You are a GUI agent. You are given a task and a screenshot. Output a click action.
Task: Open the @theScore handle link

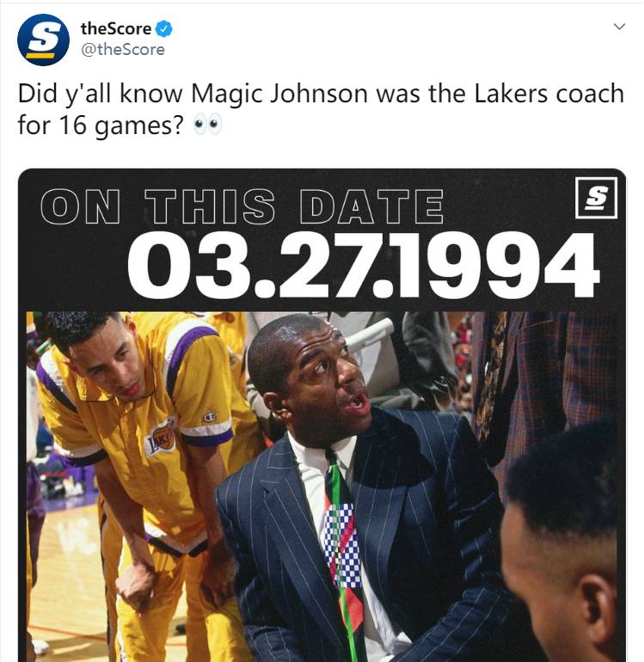122,49
